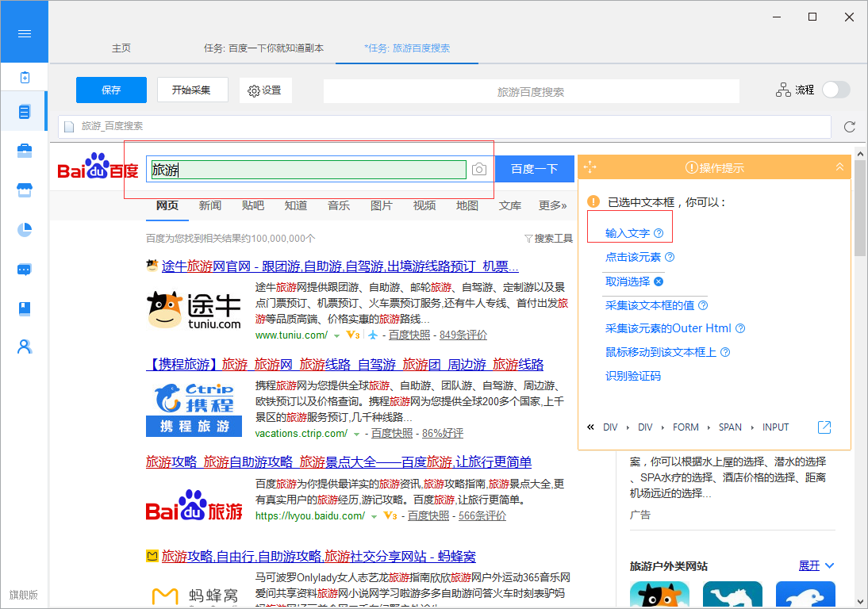Click 设置 settings button
The width and height of the screenshot is (868, 609).
[265, 90]
